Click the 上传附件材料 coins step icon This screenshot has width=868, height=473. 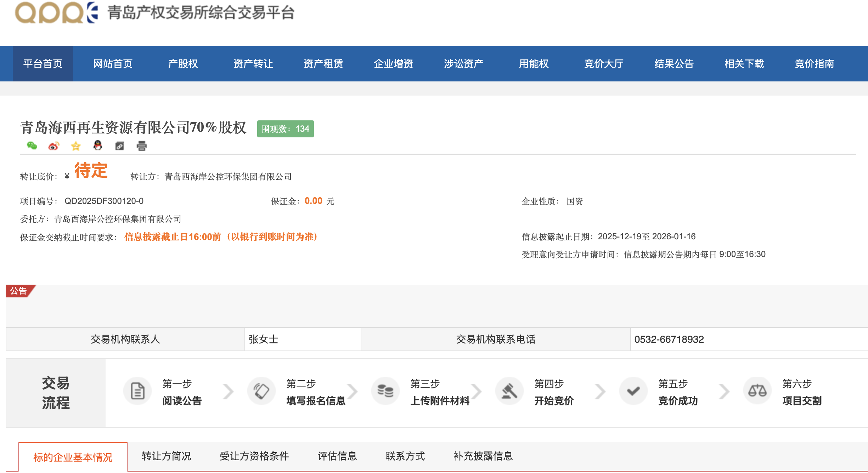[x=385, y=391]
